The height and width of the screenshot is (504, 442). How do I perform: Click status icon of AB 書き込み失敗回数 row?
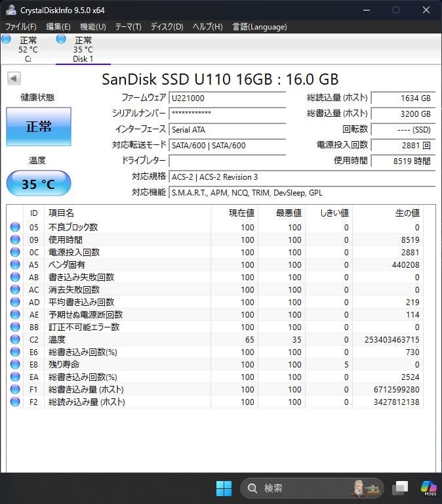point(15,277)
